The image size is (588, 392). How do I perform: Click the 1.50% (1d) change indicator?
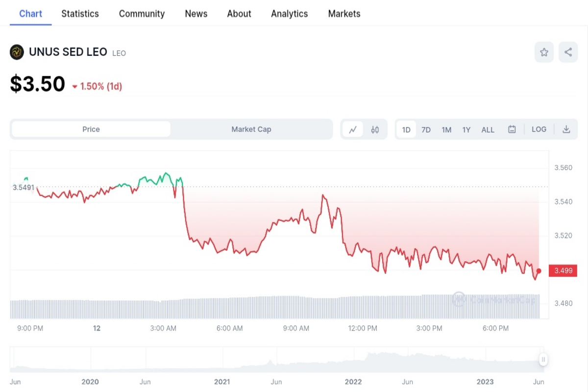coord(97,87)
